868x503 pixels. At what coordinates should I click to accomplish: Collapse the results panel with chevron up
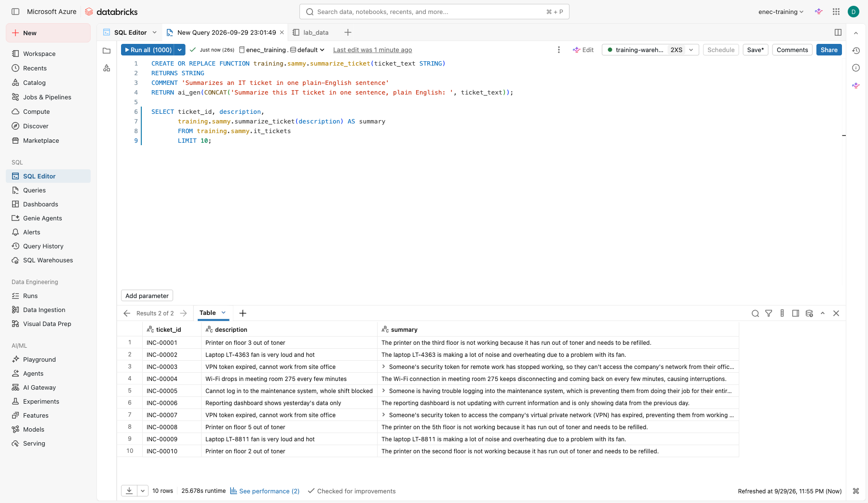pos(823,313)
